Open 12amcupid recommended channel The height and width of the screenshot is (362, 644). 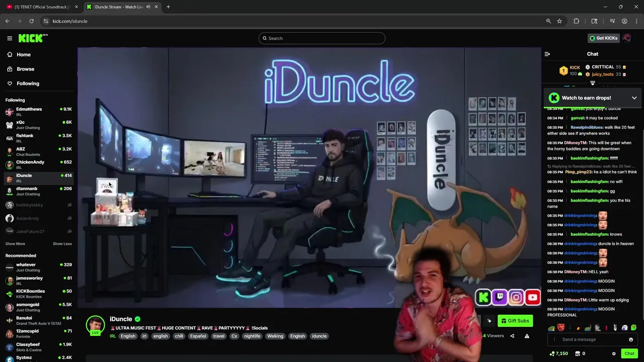point(38,333)
